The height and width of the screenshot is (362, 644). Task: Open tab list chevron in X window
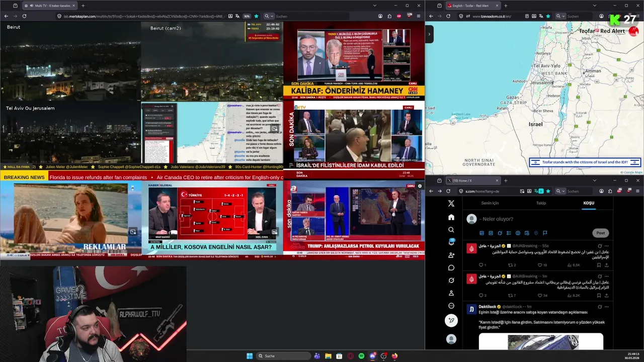point(594,180)
